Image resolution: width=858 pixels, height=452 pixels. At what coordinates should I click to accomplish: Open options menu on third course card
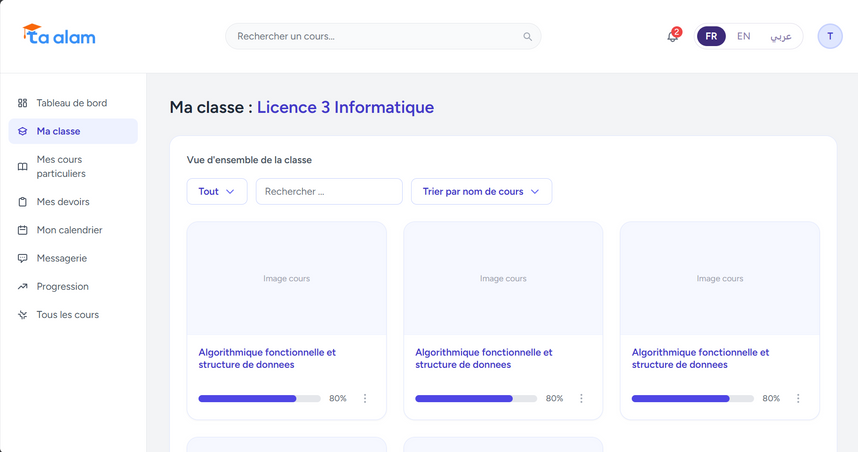coord(798,398)
